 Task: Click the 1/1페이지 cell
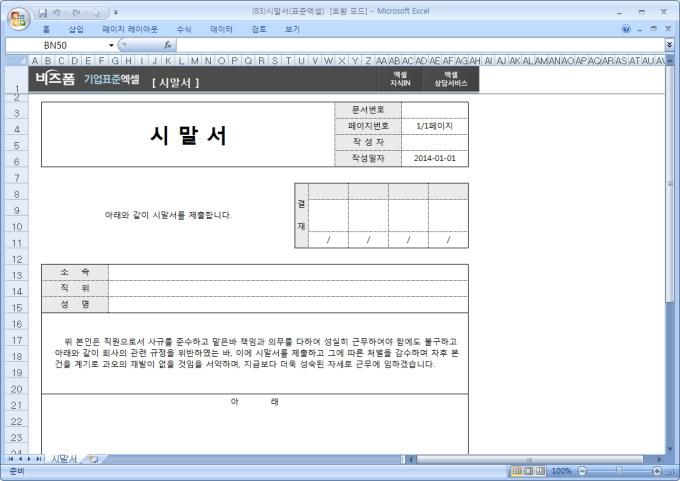click(435, 126)
